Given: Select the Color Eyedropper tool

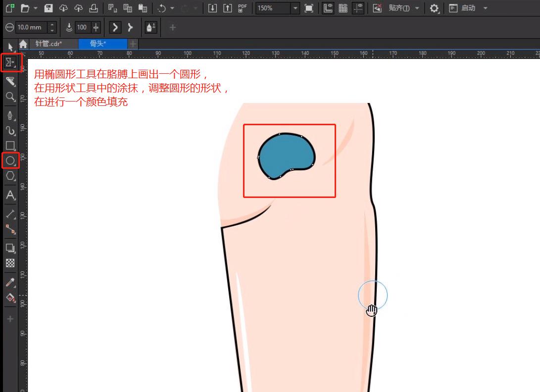Looking at the screenshot, I should (10, 282).
